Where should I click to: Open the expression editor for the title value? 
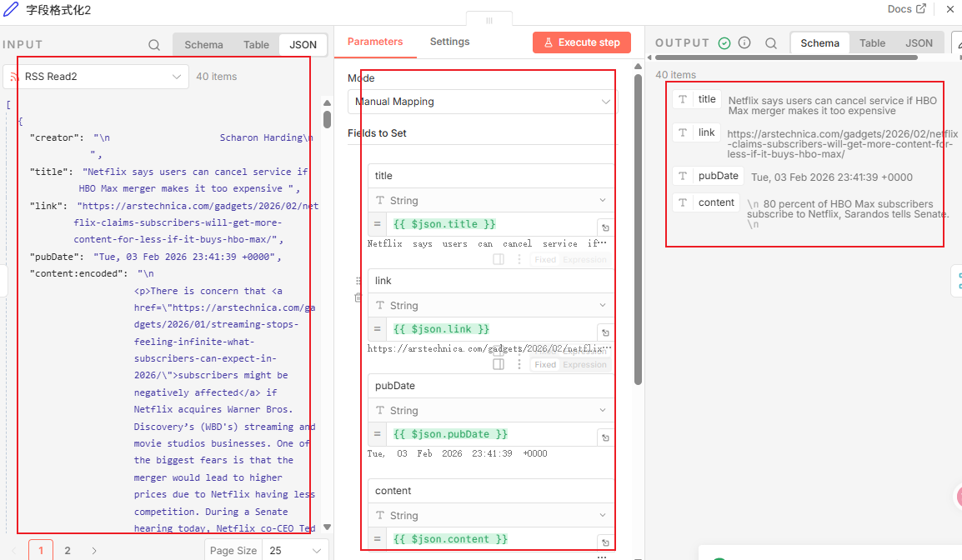[x=605, y=227]
